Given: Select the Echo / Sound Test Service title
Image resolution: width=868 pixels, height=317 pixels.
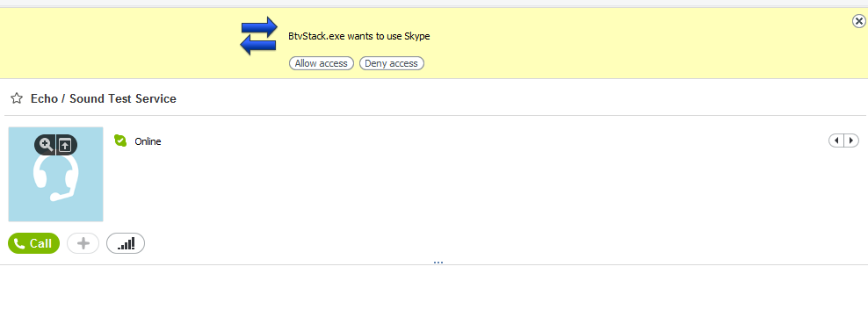Looking at the screenshot, I should tap(104, 98).
